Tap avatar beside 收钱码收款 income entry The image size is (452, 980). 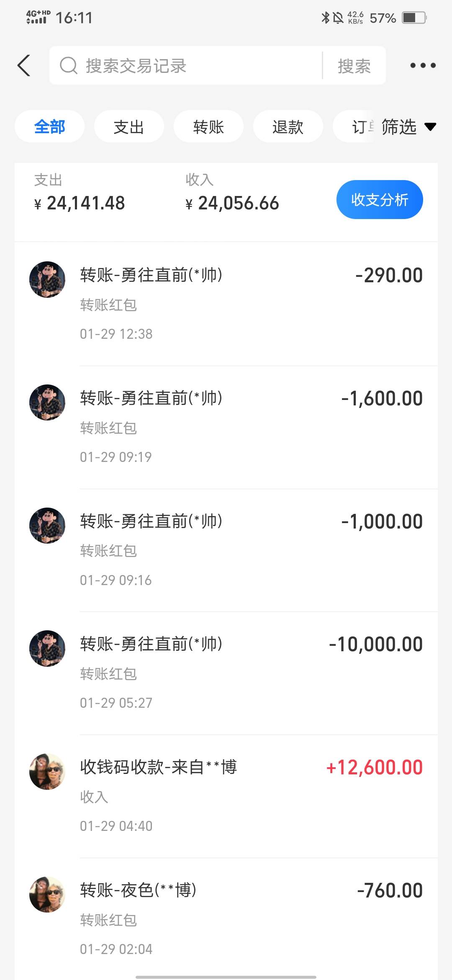click(x=47, y=771)
